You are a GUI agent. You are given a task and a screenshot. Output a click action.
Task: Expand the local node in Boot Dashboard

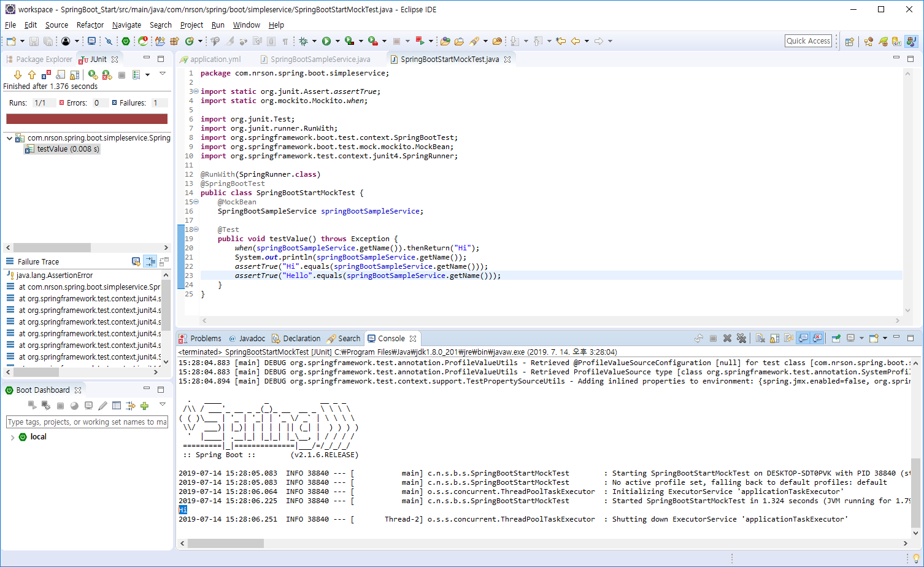coord(12,438)
